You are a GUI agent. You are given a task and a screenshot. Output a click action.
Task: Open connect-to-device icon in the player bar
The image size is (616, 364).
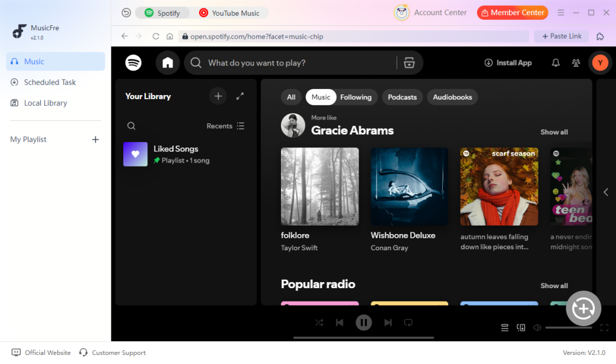[x=521, y=327]
